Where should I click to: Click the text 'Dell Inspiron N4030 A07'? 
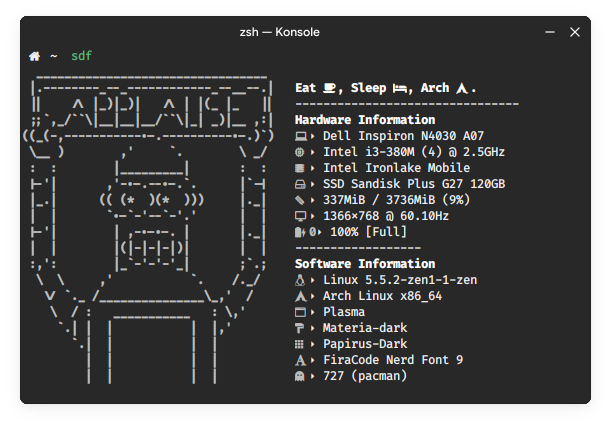(x=403, y=136)
